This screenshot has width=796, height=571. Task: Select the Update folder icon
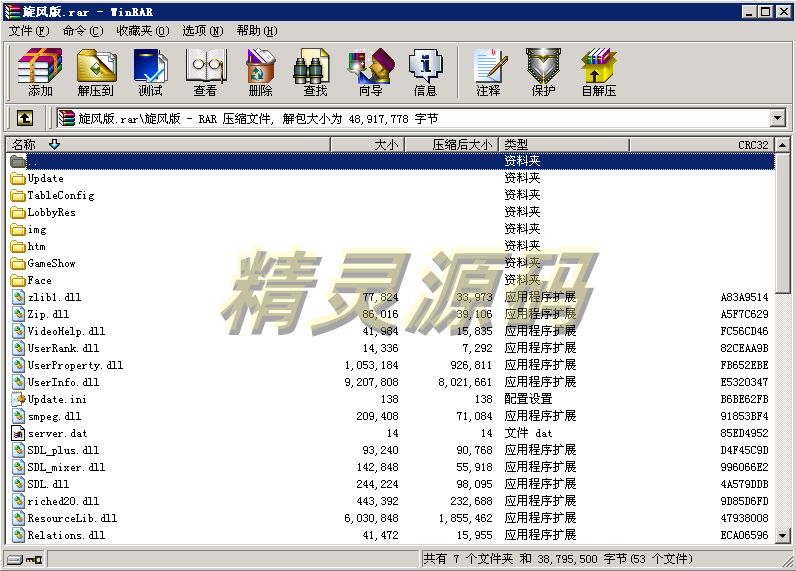click(18, 178)
